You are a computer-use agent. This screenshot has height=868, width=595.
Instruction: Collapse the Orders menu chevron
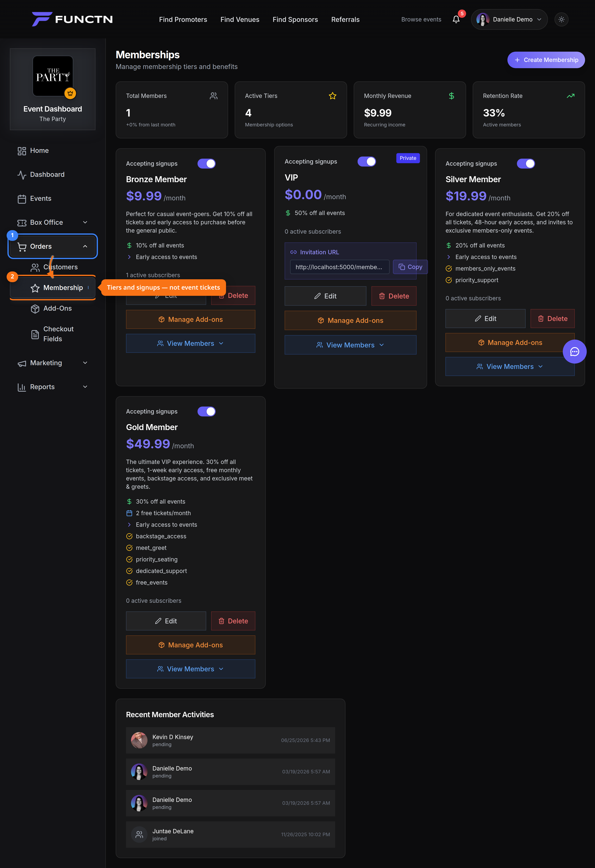(85, 246)
